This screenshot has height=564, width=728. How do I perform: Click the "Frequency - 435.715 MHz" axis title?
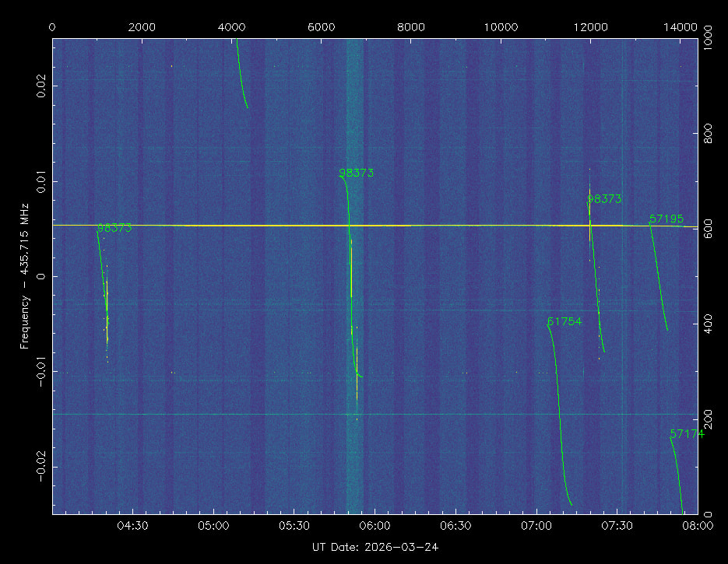(25, 276)
